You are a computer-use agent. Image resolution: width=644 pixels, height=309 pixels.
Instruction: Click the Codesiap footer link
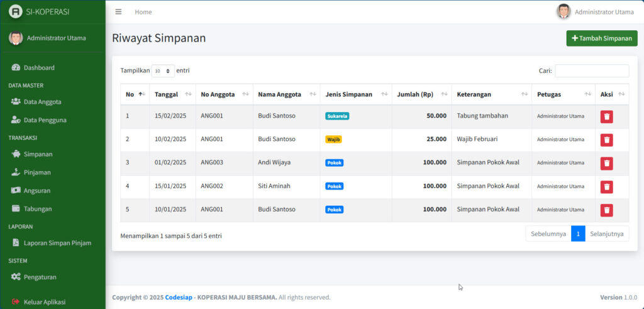[178, 297]
